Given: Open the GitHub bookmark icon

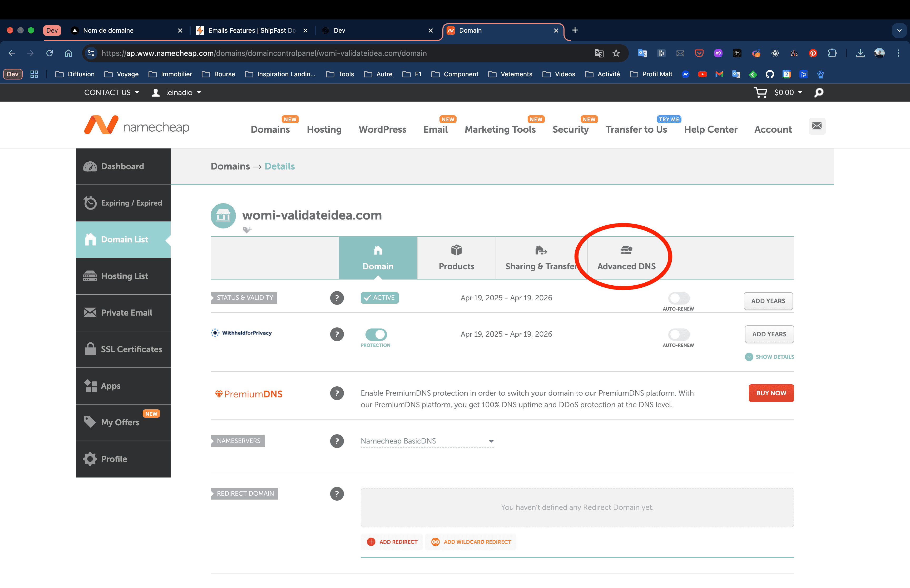Looking at the screenshot, I should click(769, 74).
